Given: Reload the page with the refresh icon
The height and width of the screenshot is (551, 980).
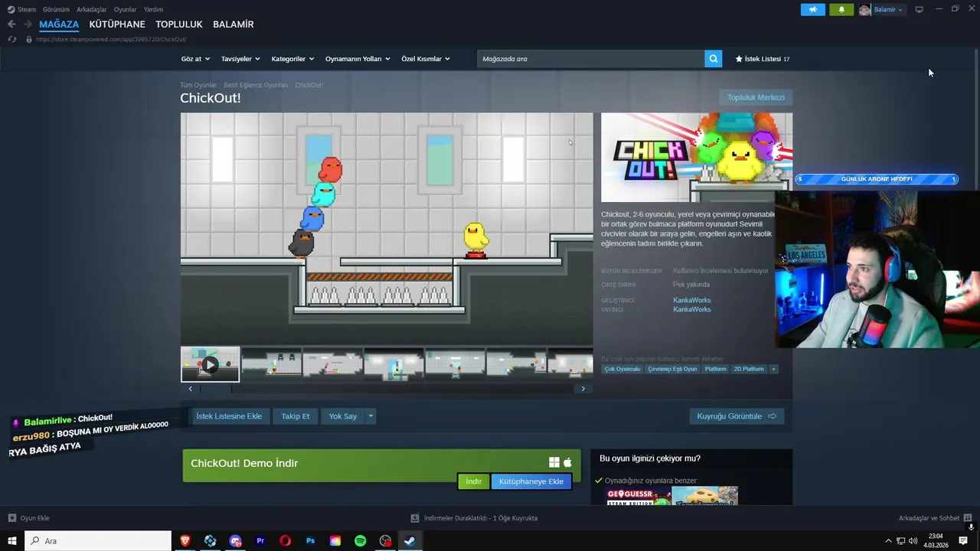Looking at the screenshot, I should coord(11,39).
